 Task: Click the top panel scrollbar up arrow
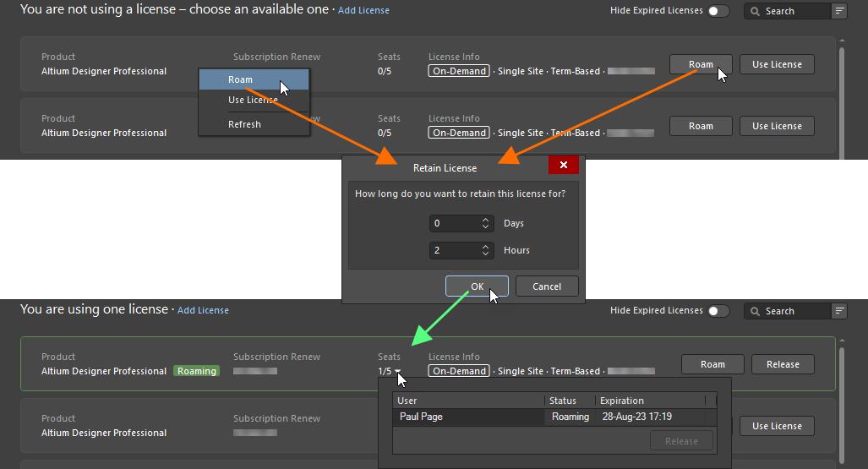(x=842, y=41)
